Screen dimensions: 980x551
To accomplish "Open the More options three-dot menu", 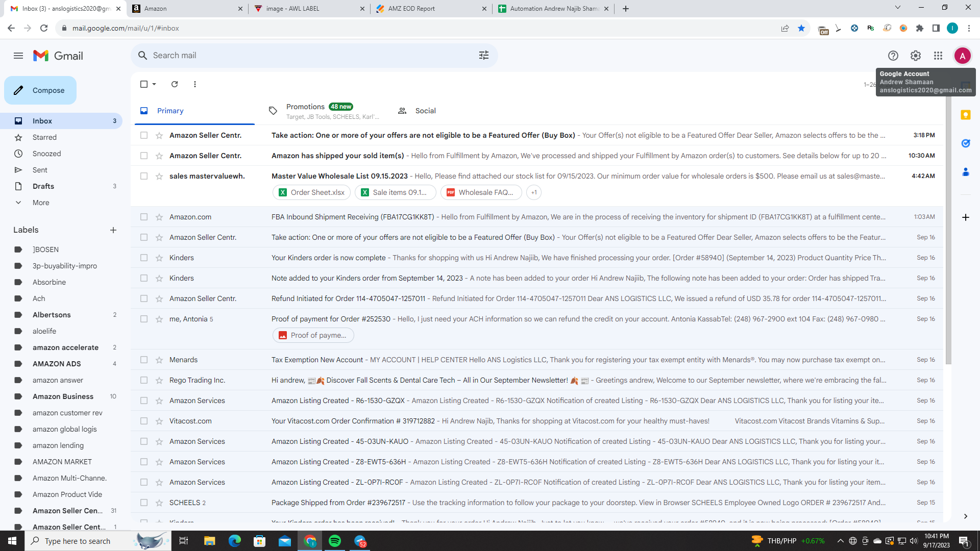I will pyautogui.click(x=195, y=84).
